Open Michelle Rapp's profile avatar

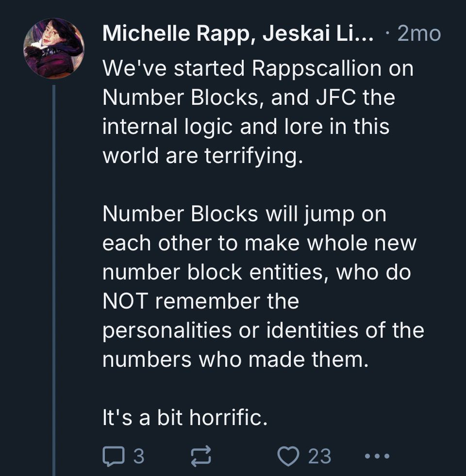[x=54, y=48]
